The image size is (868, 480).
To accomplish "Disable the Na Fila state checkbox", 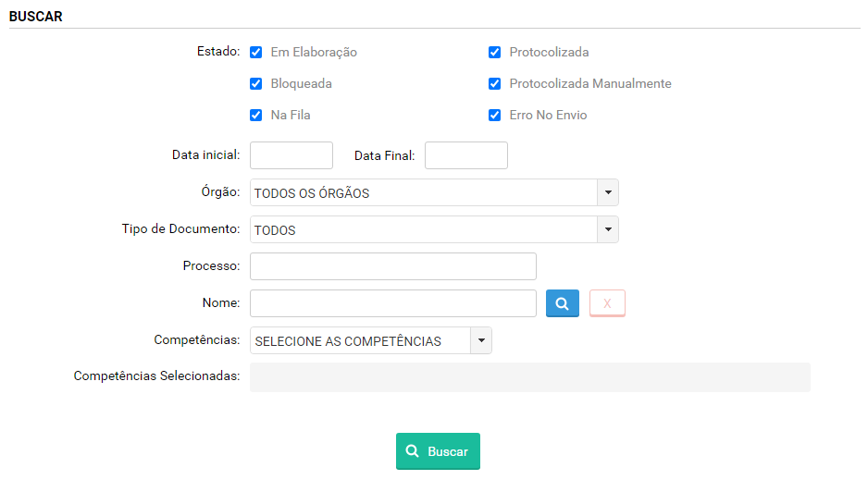I will [x=256, y=116].
